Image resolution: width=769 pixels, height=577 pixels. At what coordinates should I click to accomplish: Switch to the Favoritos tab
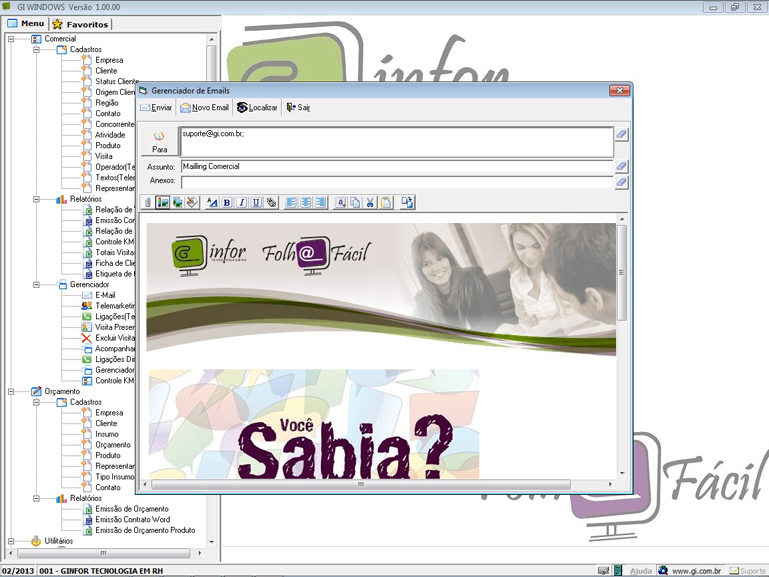(x=81, y=24)
